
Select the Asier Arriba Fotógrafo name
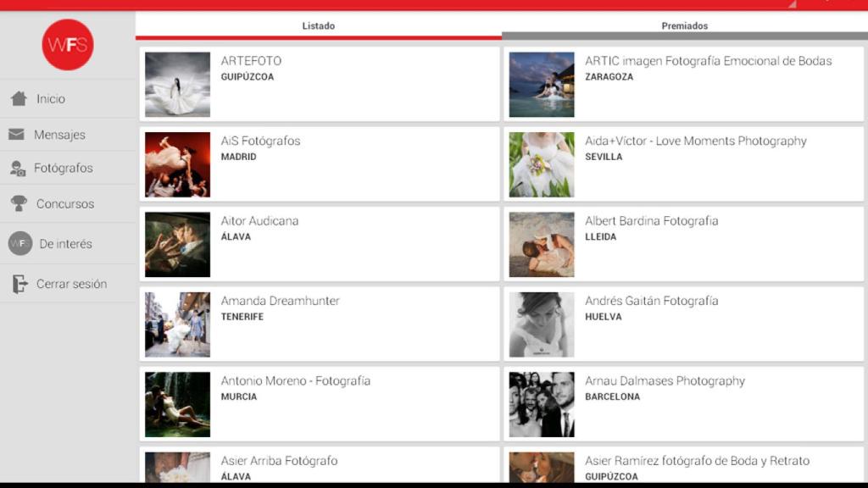tap(279, 461)
